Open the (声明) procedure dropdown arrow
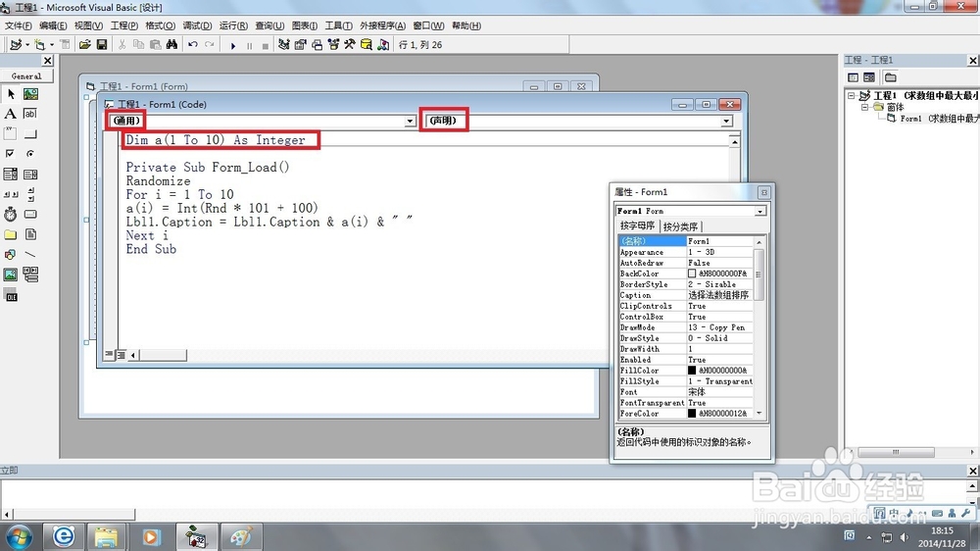This screenshot has width=980, height=551. (726, 121)
